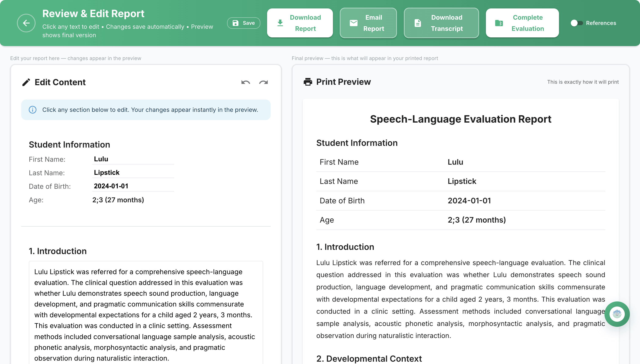
Task: Click '2. Developmental Context' heading in preview
Action: pos(369,359)
